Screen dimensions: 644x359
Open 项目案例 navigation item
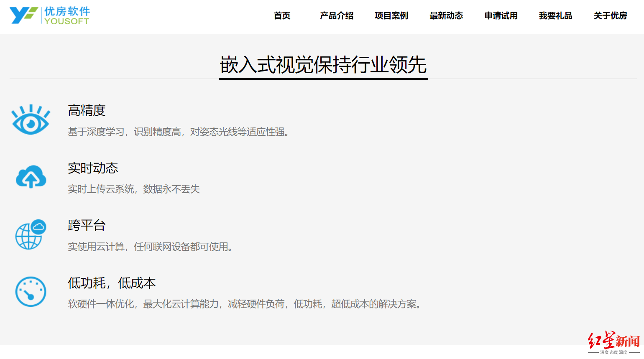391,16
